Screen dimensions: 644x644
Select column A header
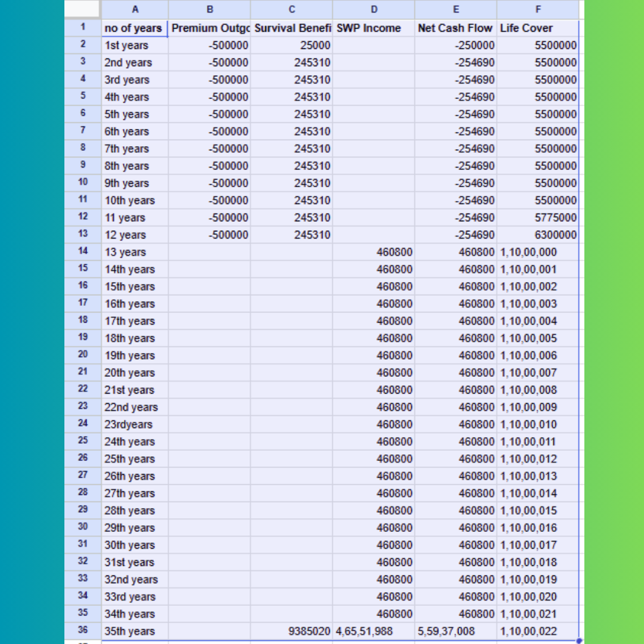pyautogui.click(x=135, y=10)
